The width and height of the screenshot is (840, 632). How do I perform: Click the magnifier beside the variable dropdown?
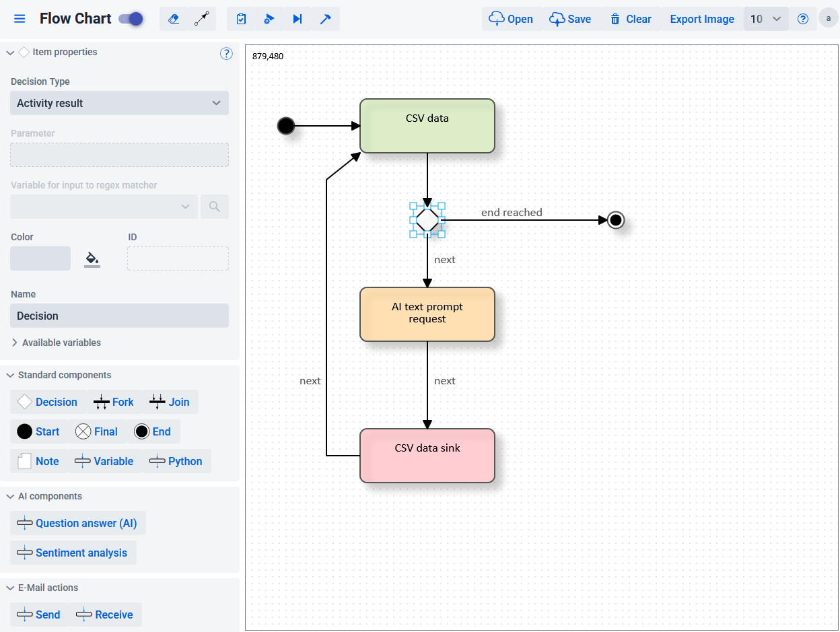pos(214,207)
